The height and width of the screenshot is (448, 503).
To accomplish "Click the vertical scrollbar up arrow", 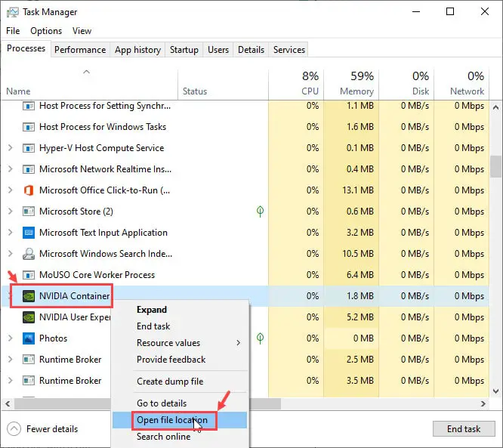I will (495, 107).
